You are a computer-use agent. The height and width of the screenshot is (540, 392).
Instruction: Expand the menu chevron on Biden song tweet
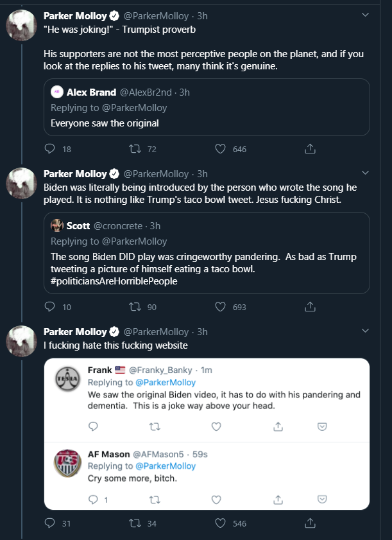(365, 173)
